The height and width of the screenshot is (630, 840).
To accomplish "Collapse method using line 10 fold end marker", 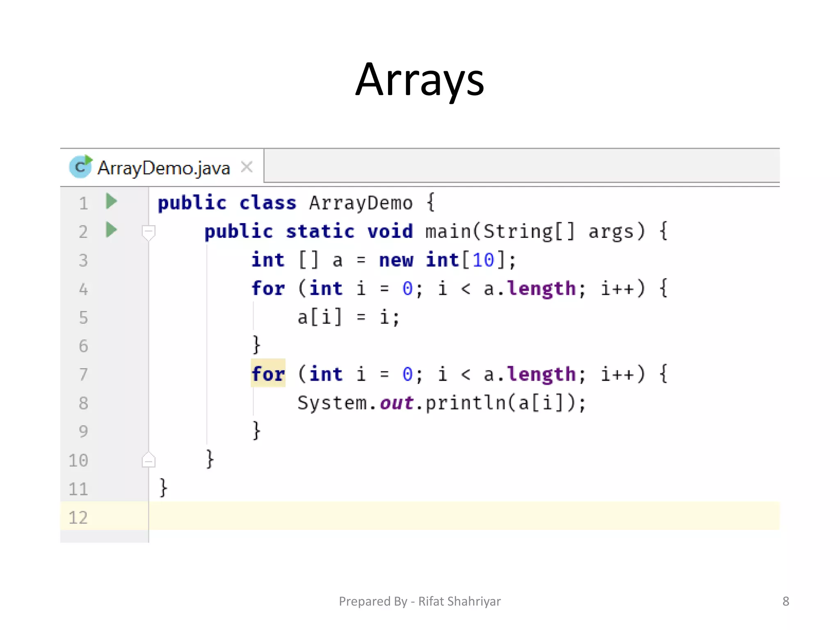I will coord(148,459).
